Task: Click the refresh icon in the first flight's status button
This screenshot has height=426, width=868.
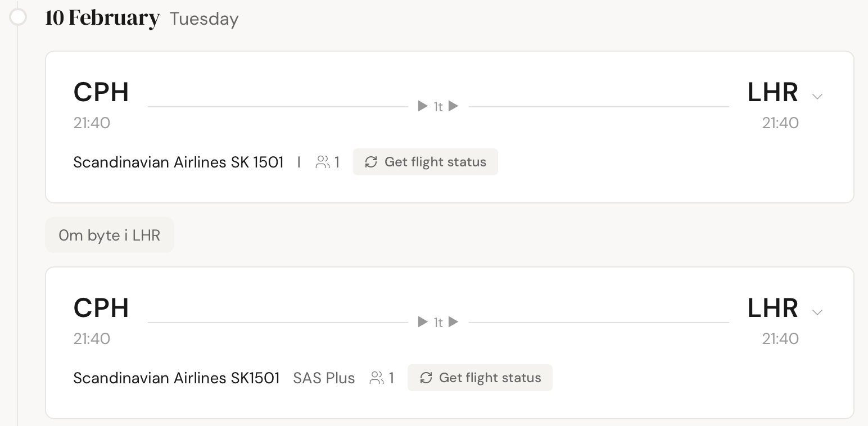Action: click(371, 162)
